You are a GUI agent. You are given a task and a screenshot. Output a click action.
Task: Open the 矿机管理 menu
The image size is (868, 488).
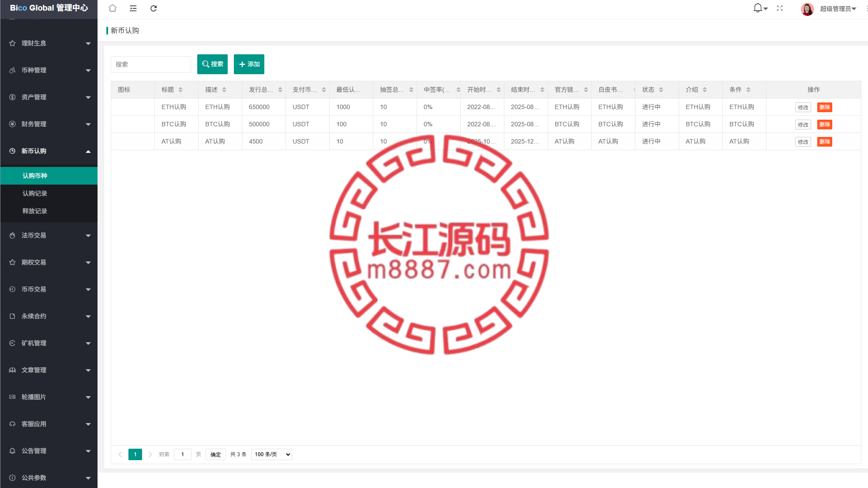[49, 343]
